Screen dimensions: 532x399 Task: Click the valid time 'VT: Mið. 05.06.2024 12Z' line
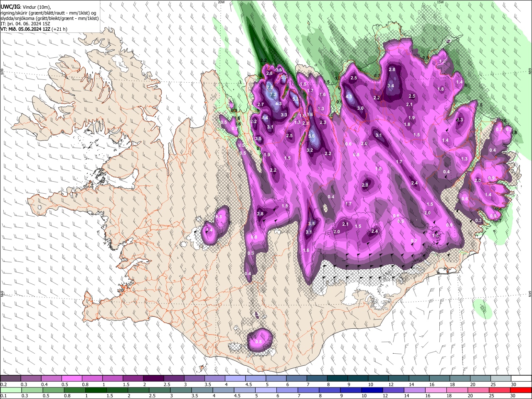pos(26,29)
